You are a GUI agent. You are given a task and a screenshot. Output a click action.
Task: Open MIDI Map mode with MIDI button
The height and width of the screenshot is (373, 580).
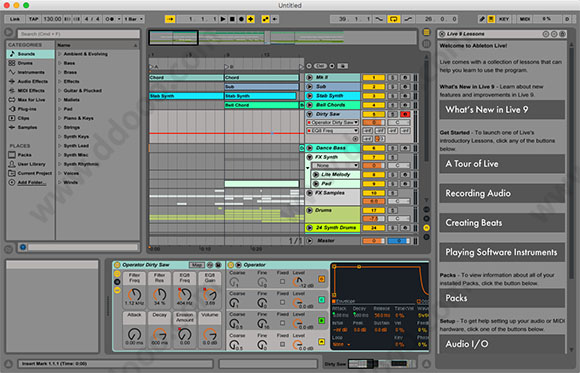(x=525, y=19)
